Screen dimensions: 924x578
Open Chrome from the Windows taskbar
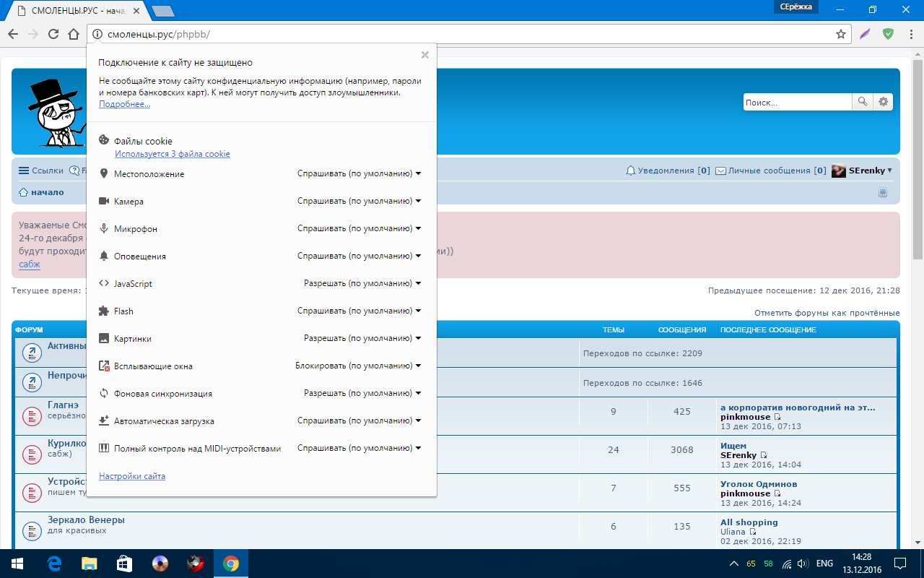[x=231, y=564]
